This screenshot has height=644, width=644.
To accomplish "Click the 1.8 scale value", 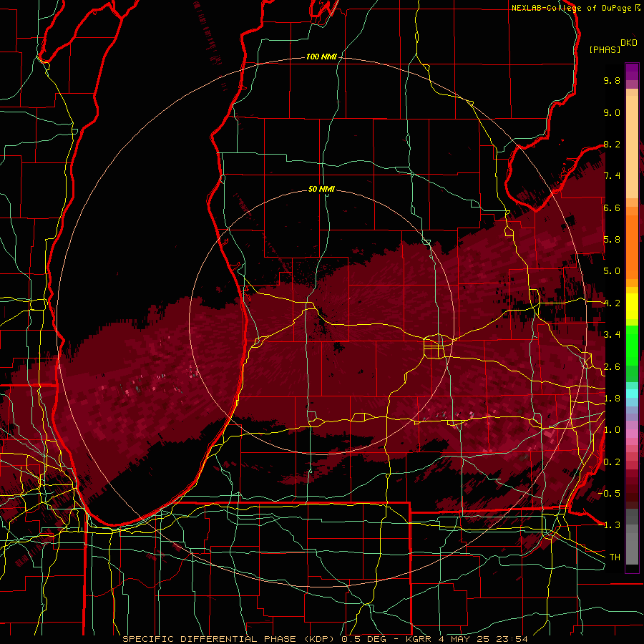I will point(612,399).
